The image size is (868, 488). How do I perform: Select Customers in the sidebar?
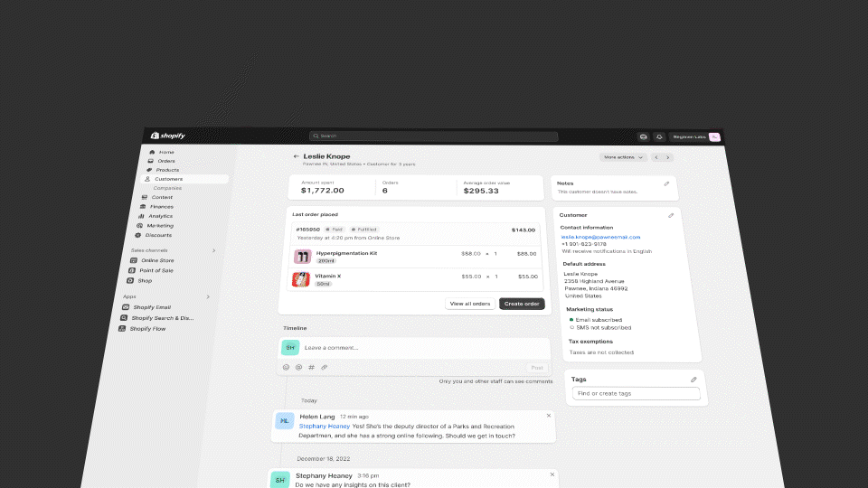(184, 179)
